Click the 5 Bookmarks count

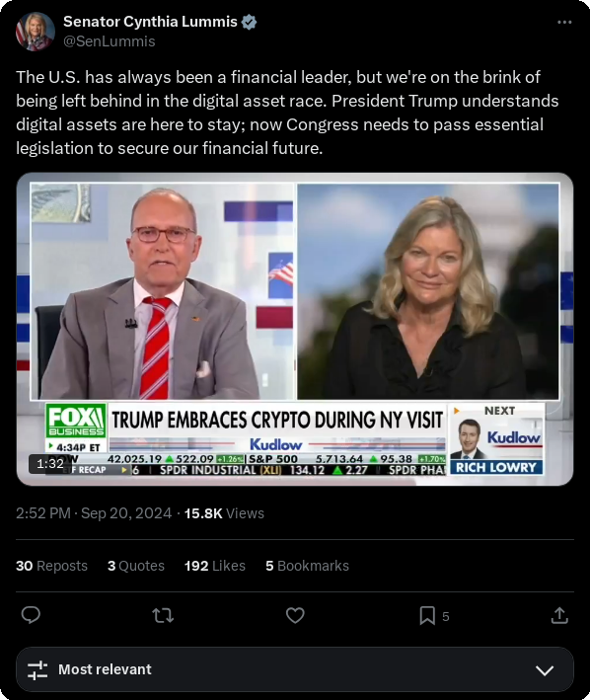307,566
